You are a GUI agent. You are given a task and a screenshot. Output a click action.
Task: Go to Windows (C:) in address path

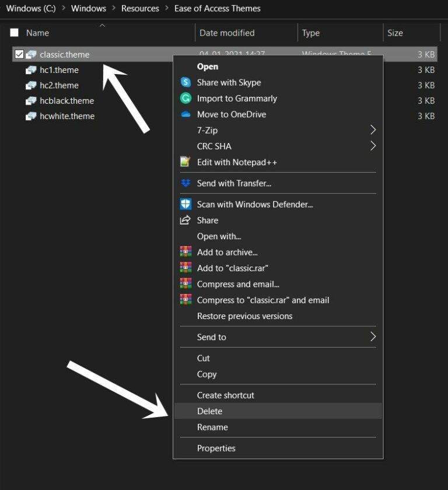[31, 9]
